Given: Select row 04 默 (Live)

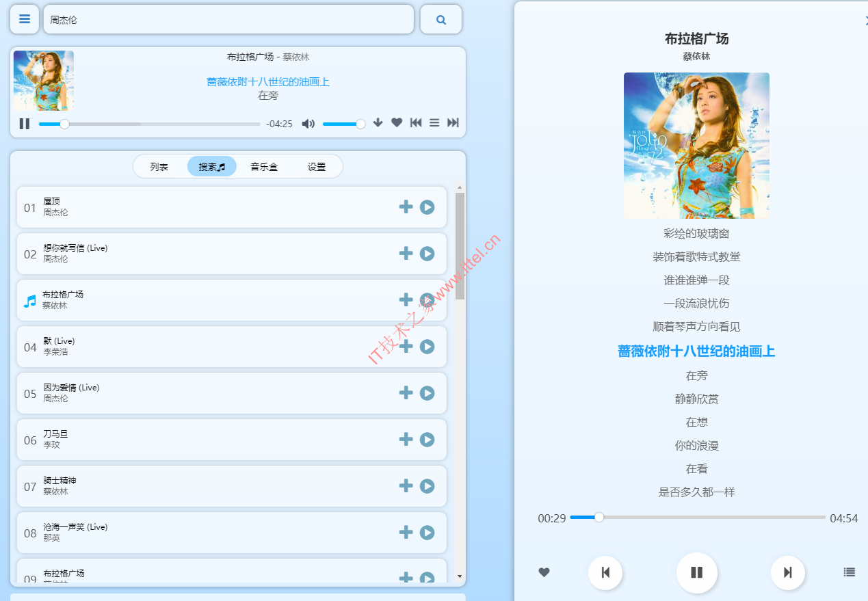Looking at the screenshot, I should 232,347.
